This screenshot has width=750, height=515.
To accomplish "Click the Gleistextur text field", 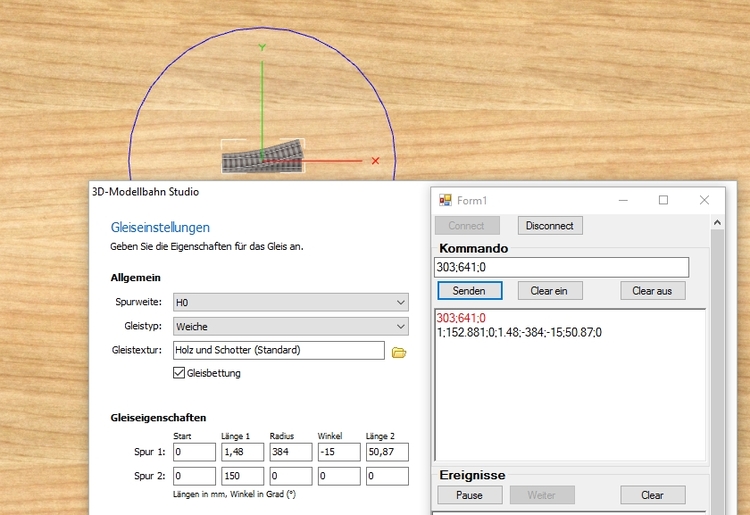I will [277, 350].
